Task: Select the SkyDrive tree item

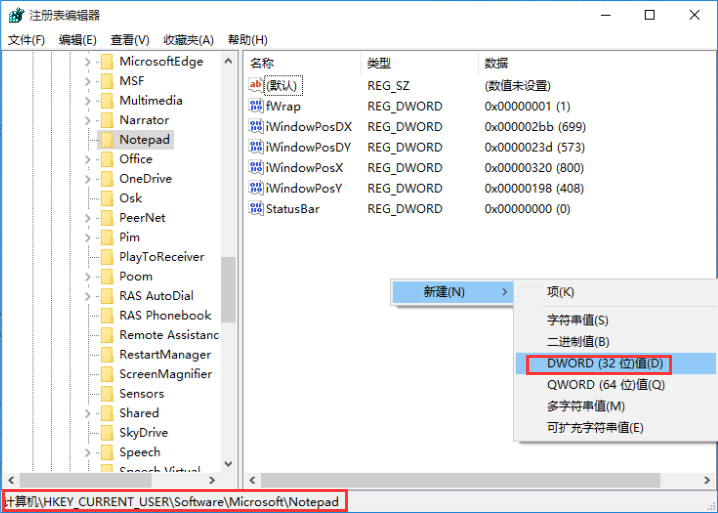Action: click(x=144, y=433)
